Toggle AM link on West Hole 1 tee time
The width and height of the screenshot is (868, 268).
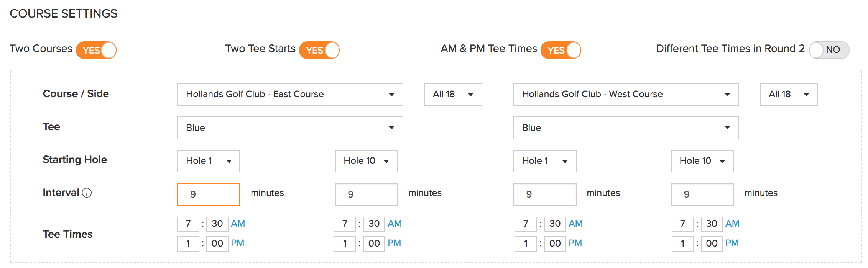(576, 224)
